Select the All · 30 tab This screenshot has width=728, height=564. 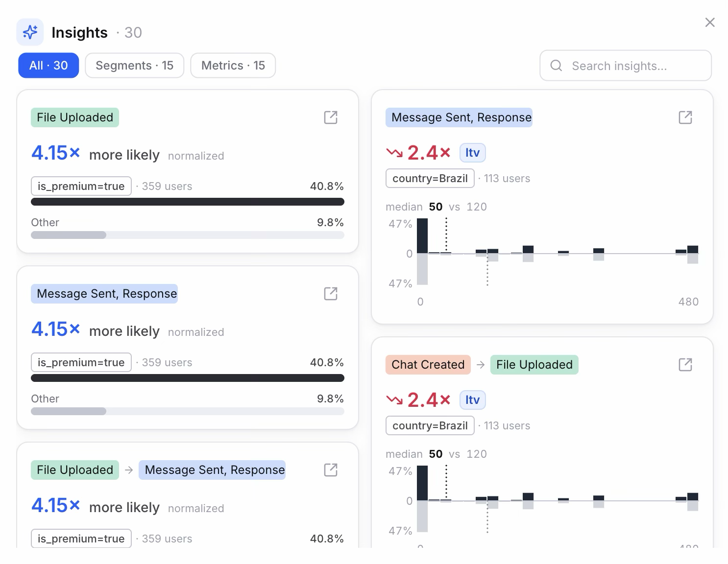(x=49, y=66)
